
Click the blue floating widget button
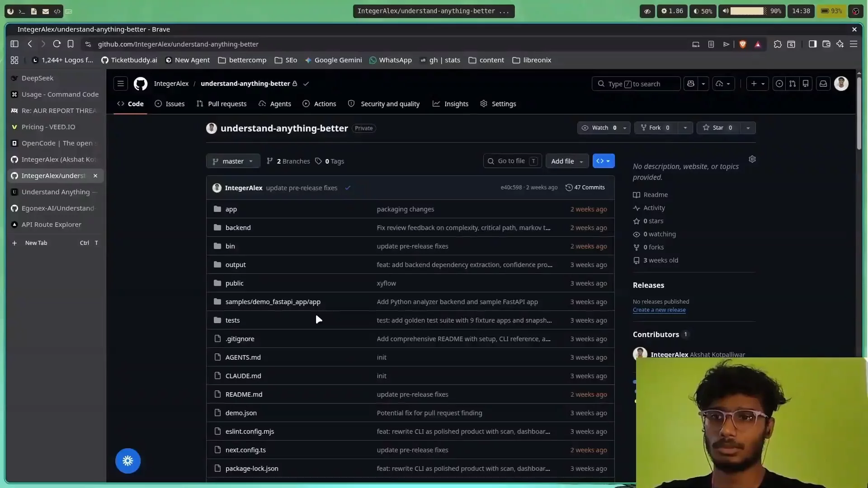(x=128, y=461)
